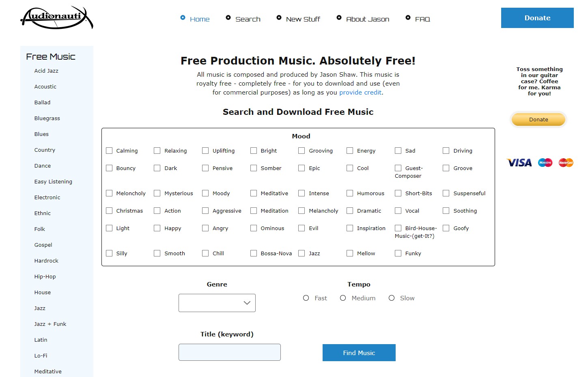Click the Title keyword input field
588x377 pixels.
[x=229, y=352]
